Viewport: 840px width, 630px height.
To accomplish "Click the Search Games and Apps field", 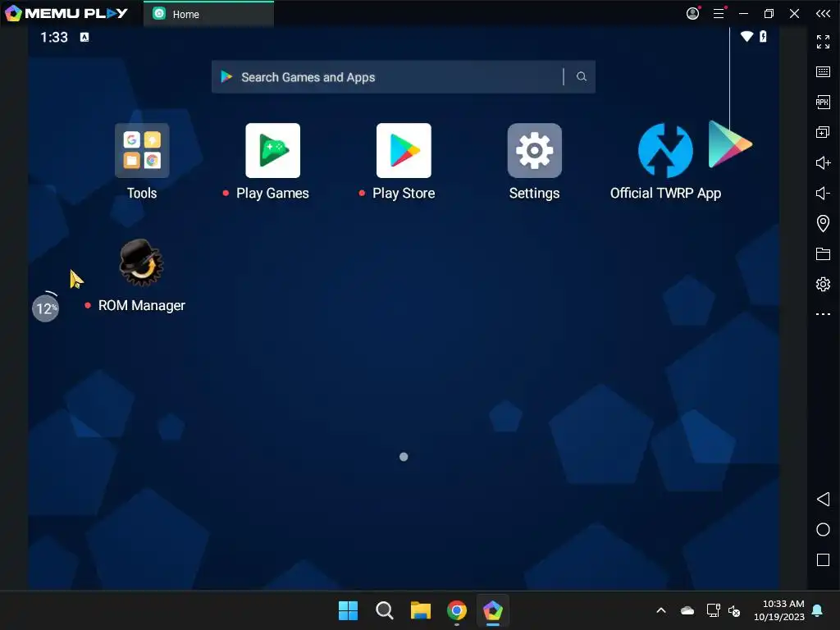I will click(403, 76).
